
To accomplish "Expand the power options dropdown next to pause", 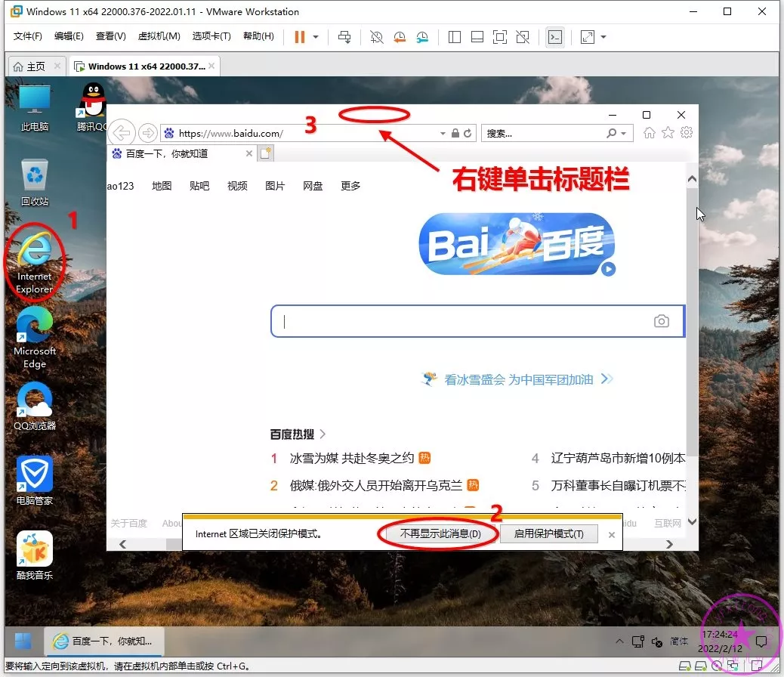I will [316, 36].
